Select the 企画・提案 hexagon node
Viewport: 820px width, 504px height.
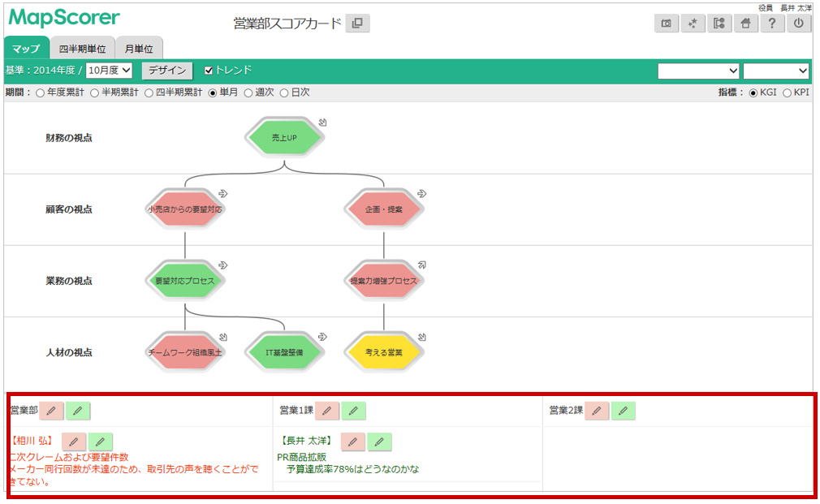click(x=384, y=209)
